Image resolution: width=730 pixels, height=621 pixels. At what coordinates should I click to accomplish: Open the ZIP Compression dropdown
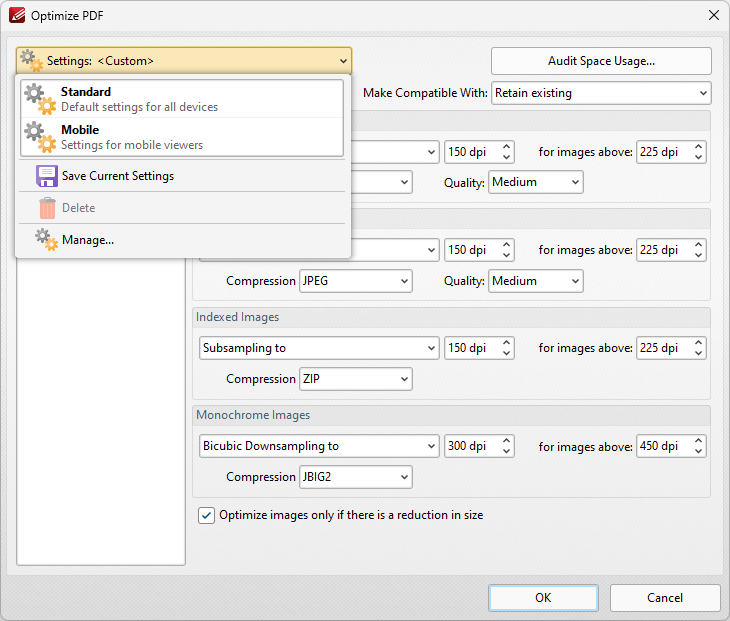pyautogui.click(x=356, y=379)
